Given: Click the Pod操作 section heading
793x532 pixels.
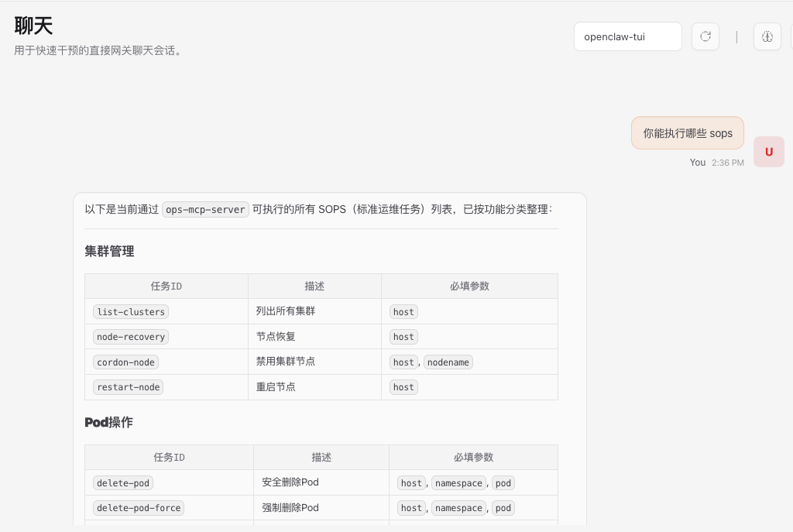Looking at the screenshot, I should coord(108,422).
